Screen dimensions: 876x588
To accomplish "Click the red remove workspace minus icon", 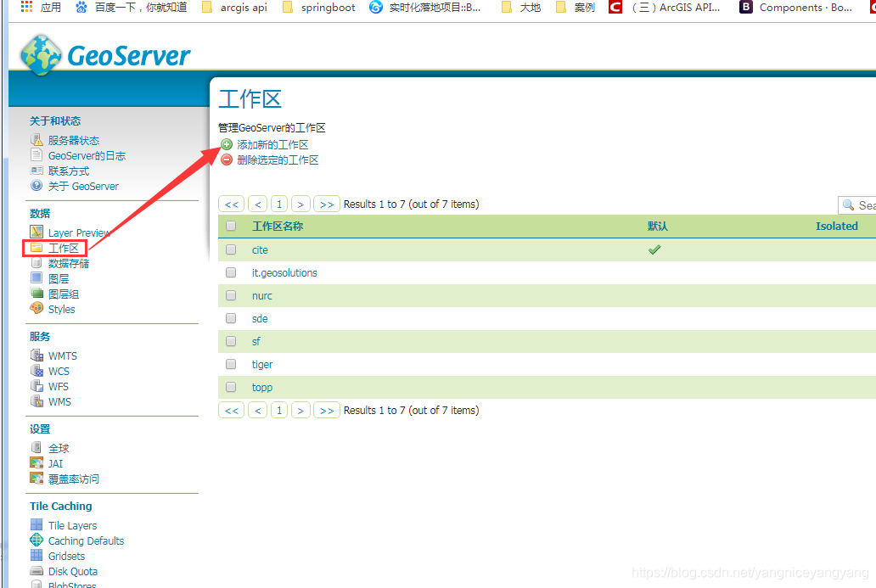I will pyautogui.click(x=227, y=160).
